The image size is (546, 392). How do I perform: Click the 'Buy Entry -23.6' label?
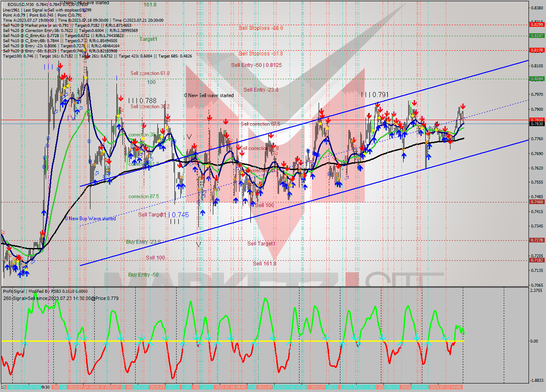click(143, 242)
